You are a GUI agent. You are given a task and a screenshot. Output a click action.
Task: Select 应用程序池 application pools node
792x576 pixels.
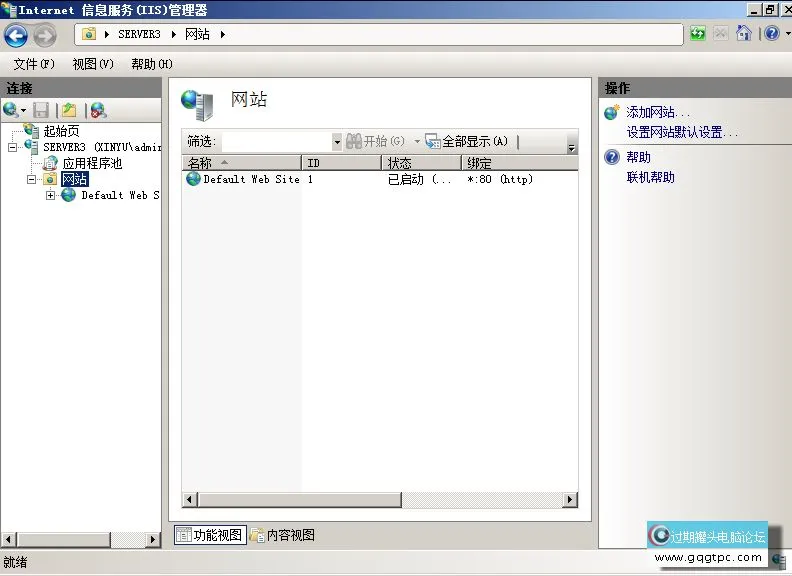click(92, 163)
